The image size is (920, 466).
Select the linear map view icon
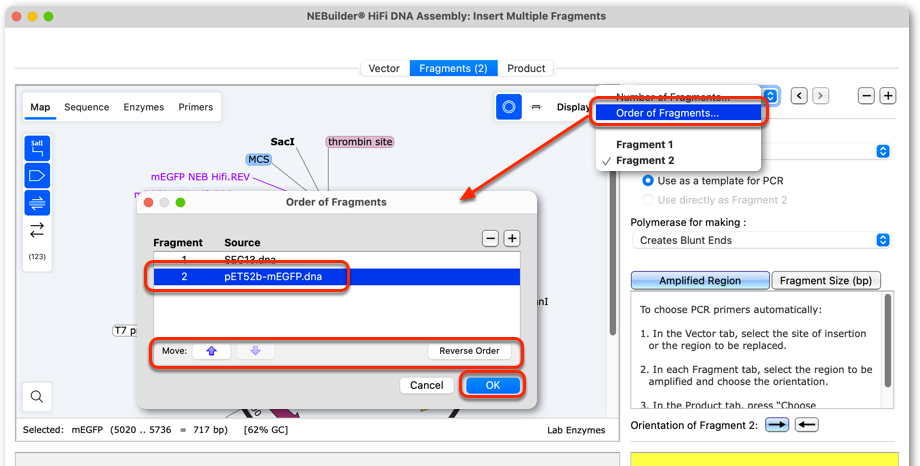point(535,107)
